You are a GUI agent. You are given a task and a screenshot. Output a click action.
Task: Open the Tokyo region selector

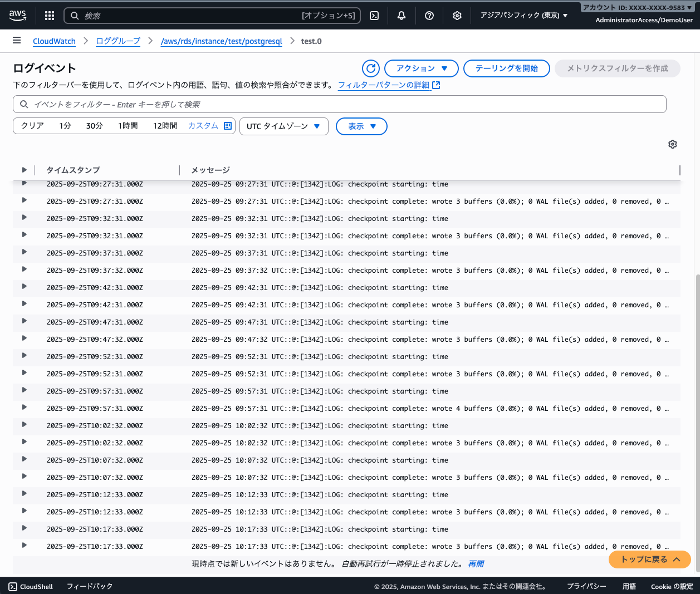tap(524, 16)
